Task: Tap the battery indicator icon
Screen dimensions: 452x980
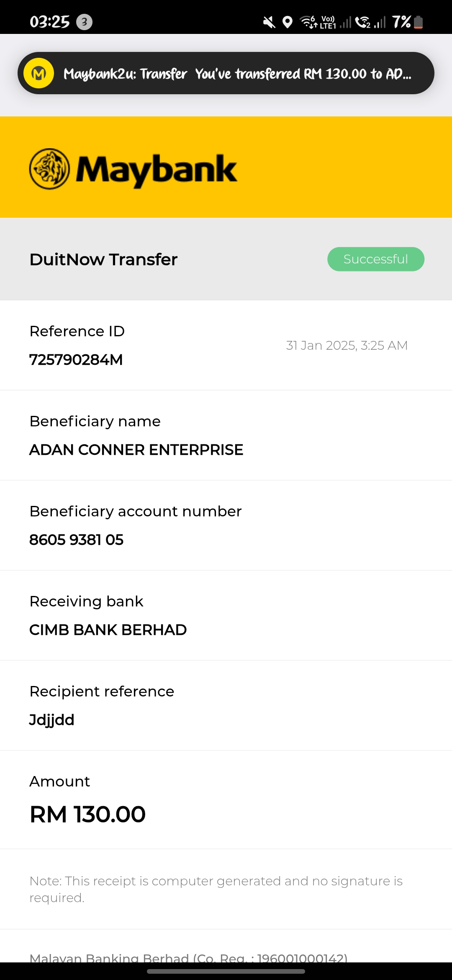Action: point(418,22)
